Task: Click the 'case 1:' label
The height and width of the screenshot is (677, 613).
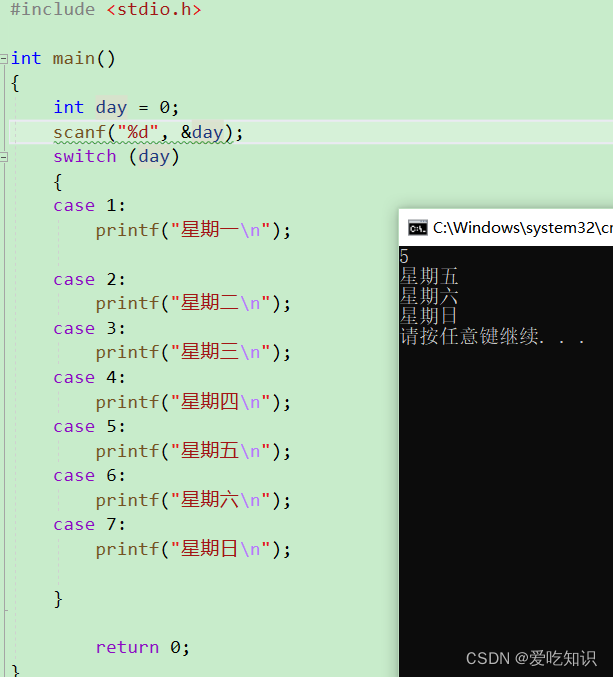Action: point(89,206)
